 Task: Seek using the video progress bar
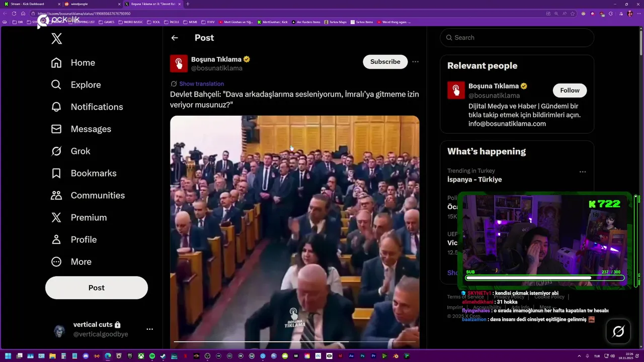pyautogui.click(x=294, y=342)
